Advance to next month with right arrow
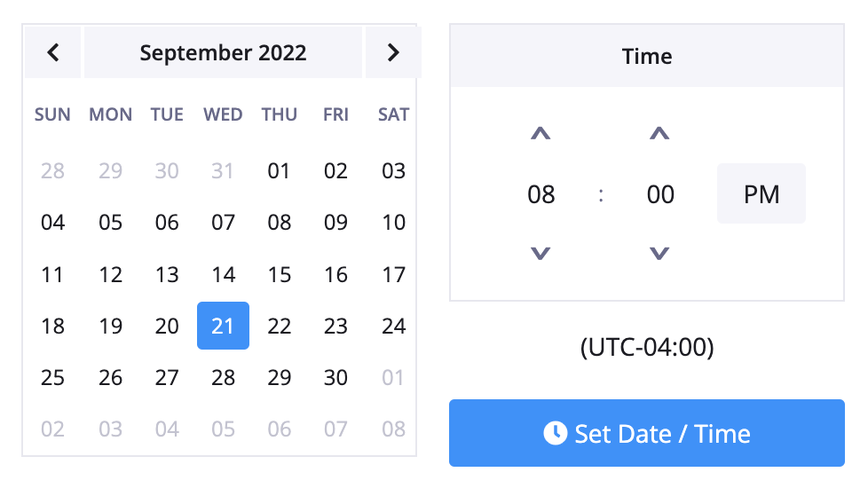Screen dimensions: 868x488 [x=393, y=52]
